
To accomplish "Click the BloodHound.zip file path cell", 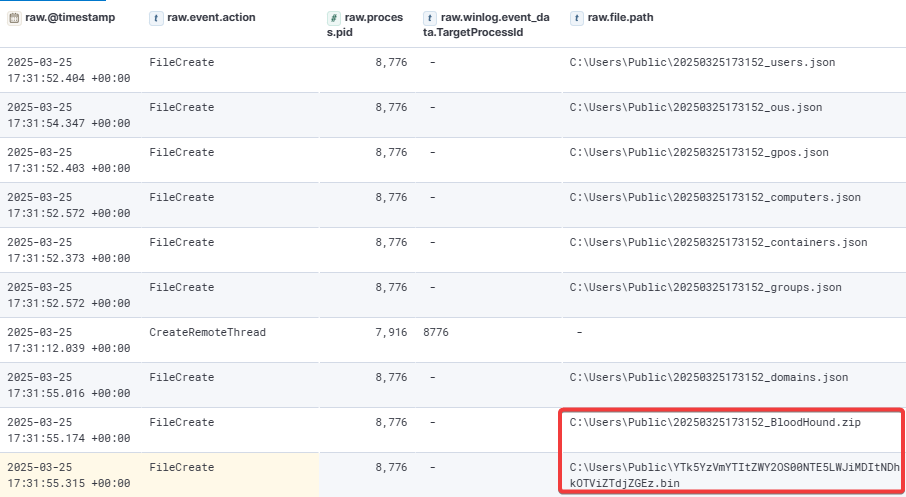I will (715, 422).
